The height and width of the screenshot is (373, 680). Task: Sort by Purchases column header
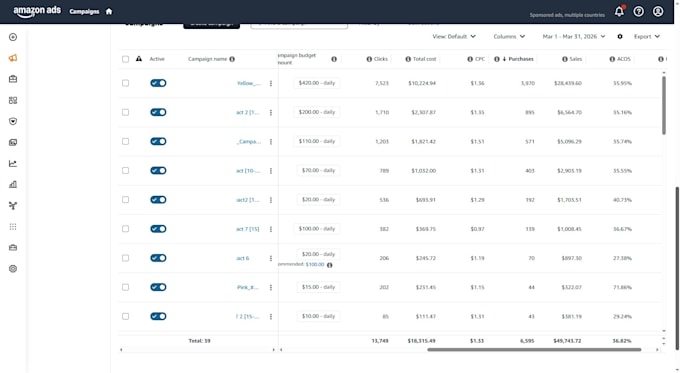[520, 59]
